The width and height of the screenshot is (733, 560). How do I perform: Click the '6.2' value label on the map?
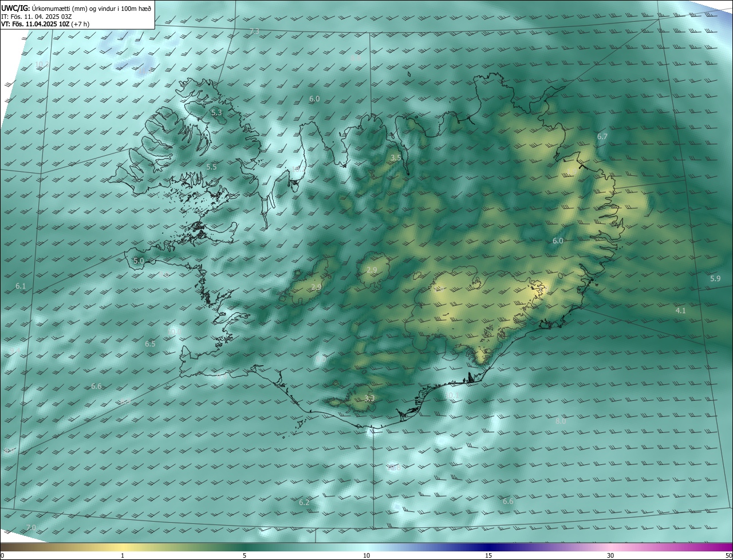[304, 502]
